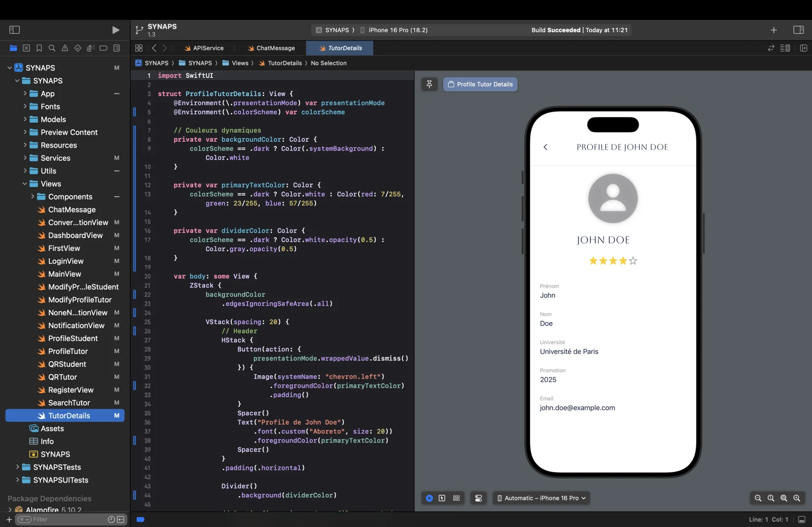Go forward in editor history
812x527 pixels.
pyautogui.click(x=165, y=48)
